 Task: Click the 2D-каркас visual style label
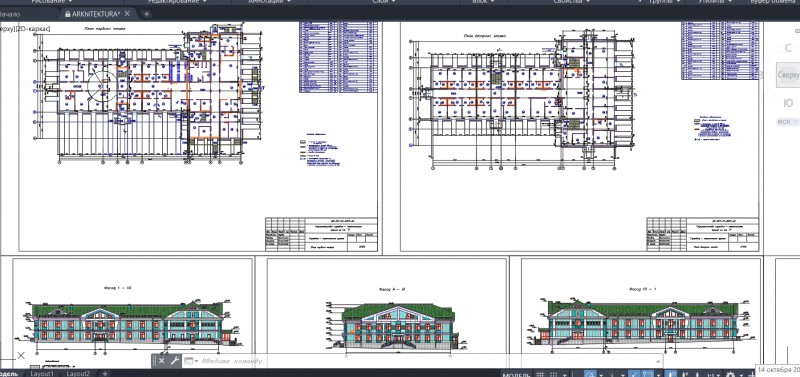pos(34,29)
